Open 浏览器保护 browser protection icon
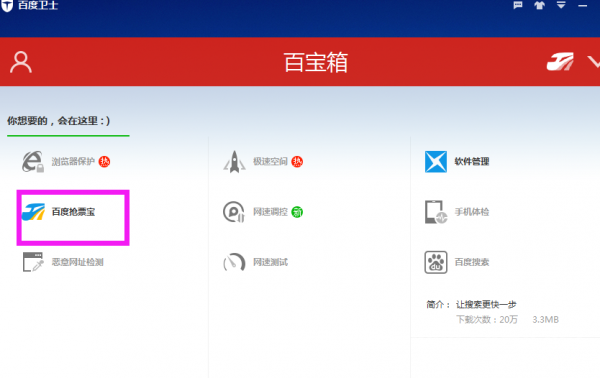The width and height of the screenshot is (600, 378). coord(33,161)
